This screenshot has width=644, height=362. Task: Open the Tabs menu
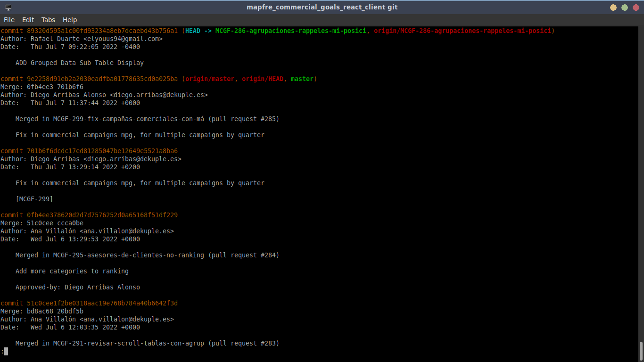coord(48,20)
